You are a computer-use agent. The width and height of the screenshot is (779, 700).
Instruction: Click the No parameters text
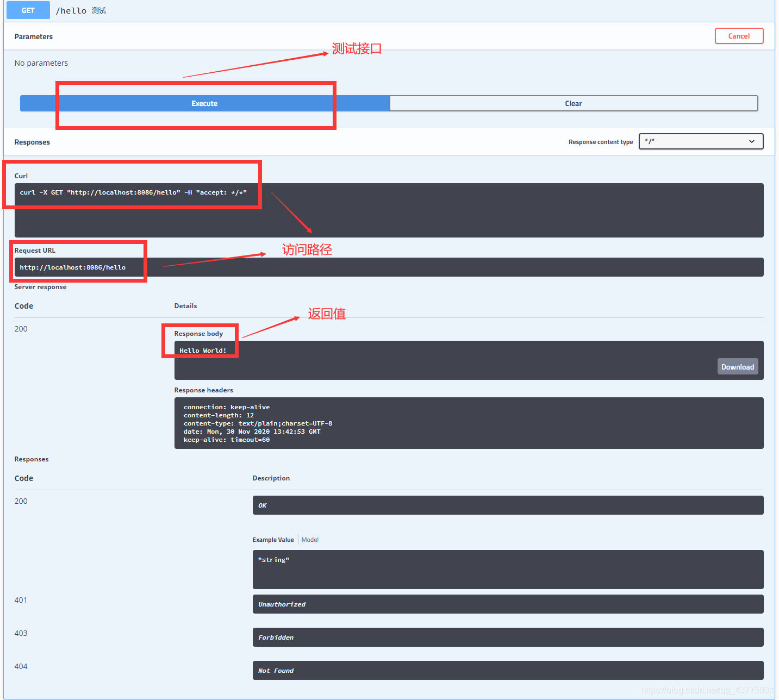point(41,63)
